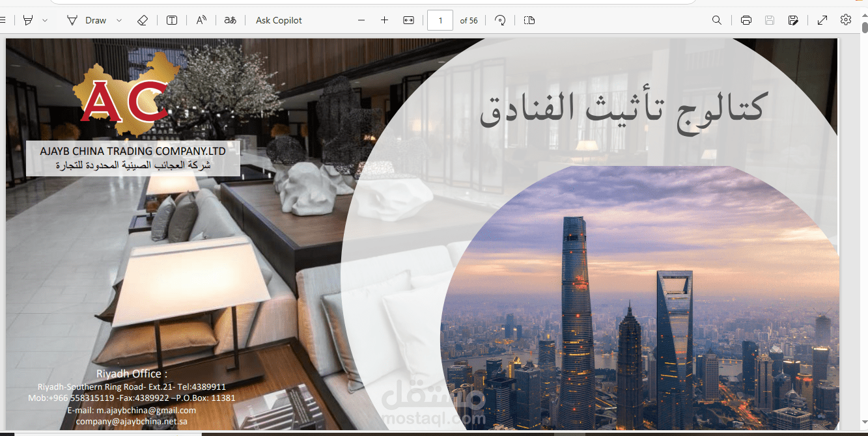This screenshot has width=868, height=436.
Task: Open the table of contents sidebar
Action: pyautogui.click(x=3, y=20)
